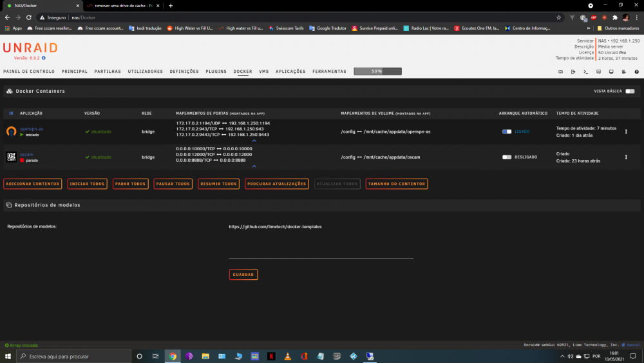The image size is (644, 363).
Task: Switch to the Plugins menu
Action: [x=216, y=72]
